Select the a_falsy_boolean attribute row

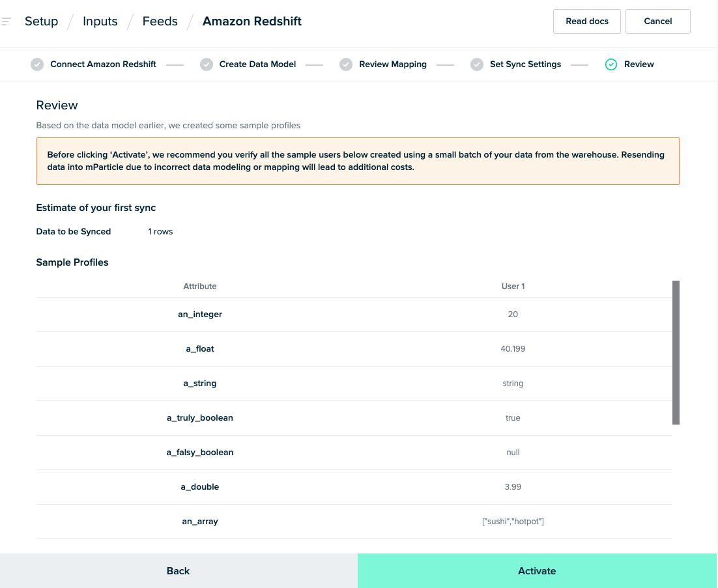354,453
